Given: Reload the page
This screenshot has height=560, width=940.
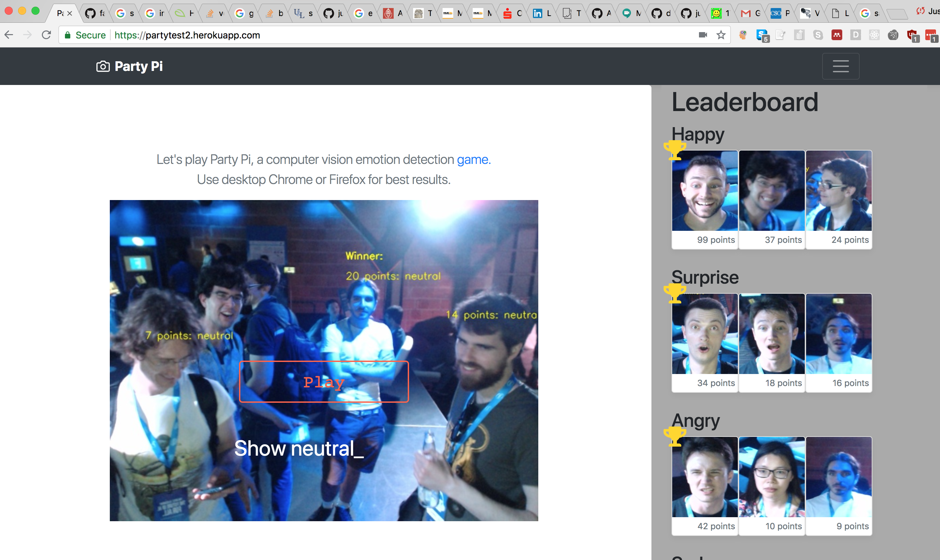Looking at the screenshot, I should [x=47, y=35].
